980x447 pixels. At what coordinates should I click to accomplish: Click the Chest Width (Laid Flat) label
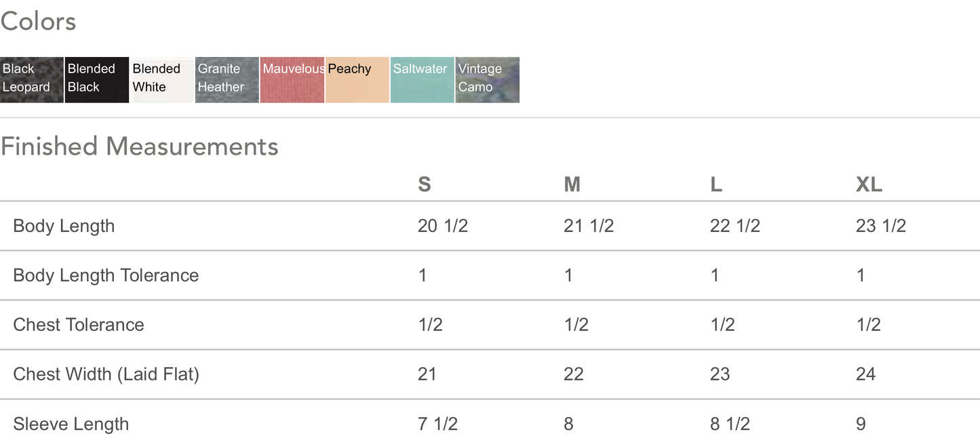[106, 374]
